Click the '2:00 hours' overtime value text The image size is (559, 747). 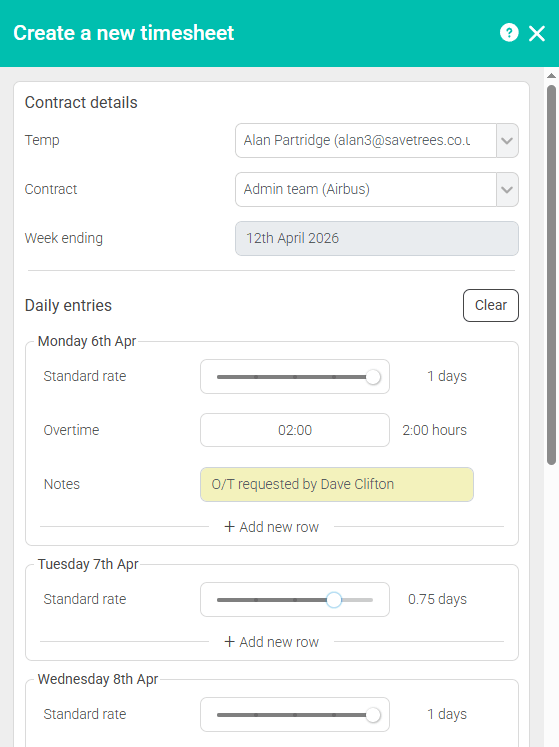pos(434,430)
